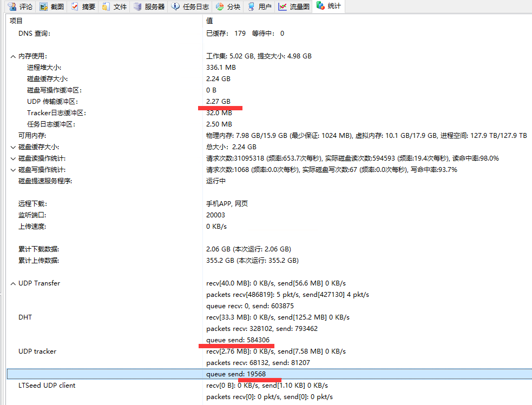The height and width of the screenshot is (405, 532).
Task: Click the 分块 pie chart icon
Action: [x=220, y=7]
